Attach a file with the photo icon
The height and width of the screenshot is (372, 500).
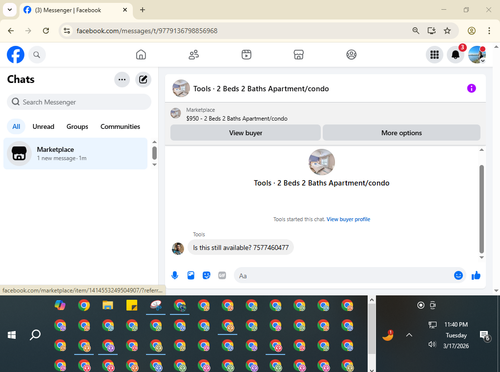(x=191, y=275)
